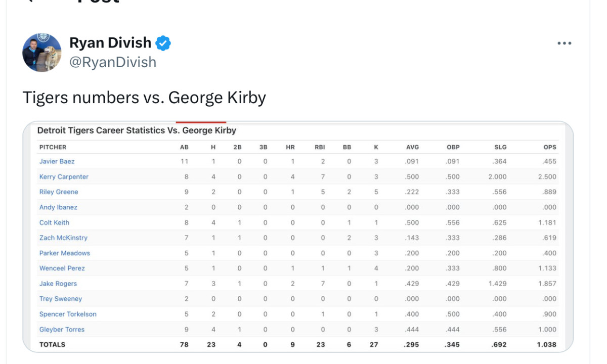Click the Javier Baez player link
Image resolution: width=607 pixels, height=364 pixels.
click(x=57, y=161)
